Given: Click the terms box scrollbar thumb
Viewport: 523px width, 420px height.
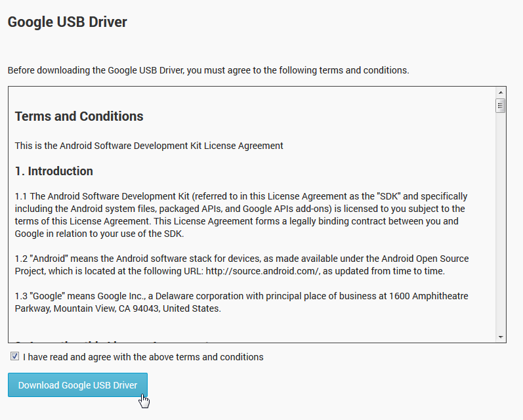Looking at the screenshot, I should tap(501, 106).
